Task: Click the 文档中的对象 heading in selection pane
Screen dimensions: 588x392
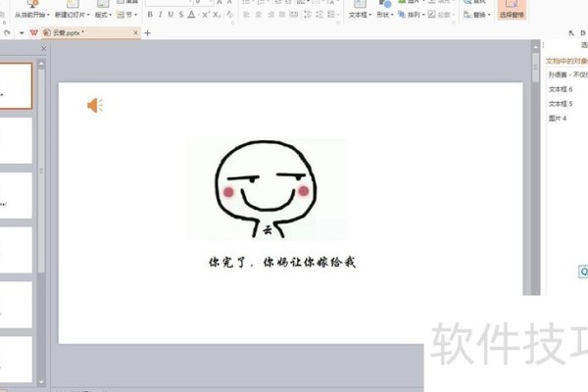Action: pyautogui.click(x=566, y=61)
